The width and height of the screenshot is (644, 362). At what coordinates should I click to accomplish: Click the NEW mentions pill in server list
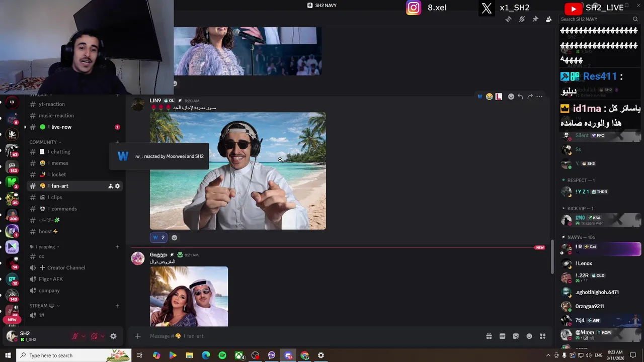point(12,320)
